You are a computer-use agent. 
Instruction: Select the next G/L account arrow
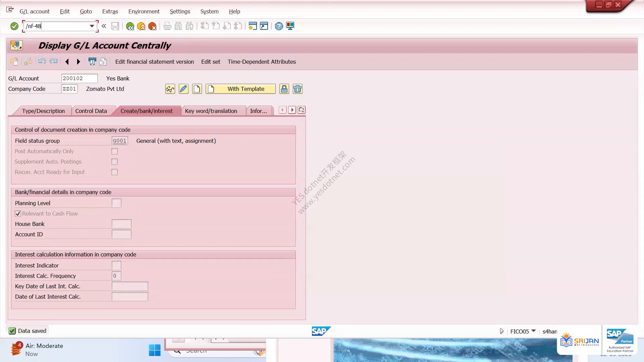click(78, 62)
